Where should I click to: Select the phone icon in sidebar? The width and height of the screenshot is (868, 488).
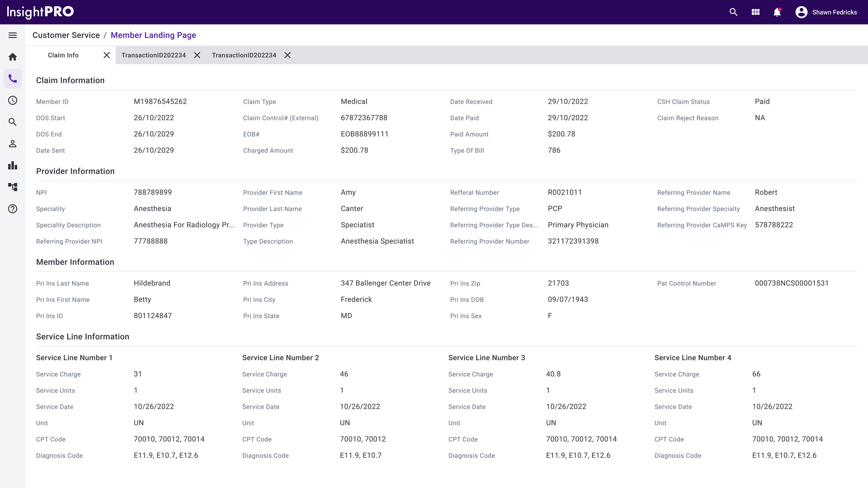pyautogui.click(x=12, y=79)
